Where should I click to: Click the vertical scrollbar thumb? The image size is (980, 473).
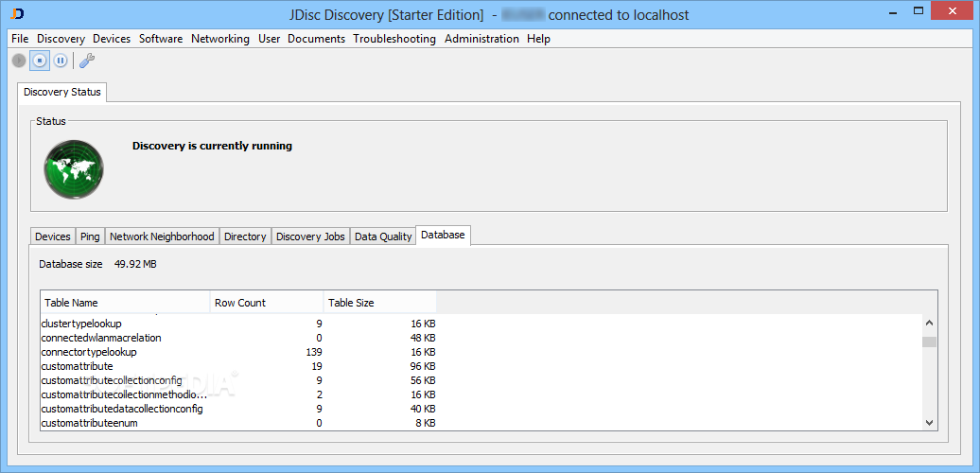coord(929,342)
